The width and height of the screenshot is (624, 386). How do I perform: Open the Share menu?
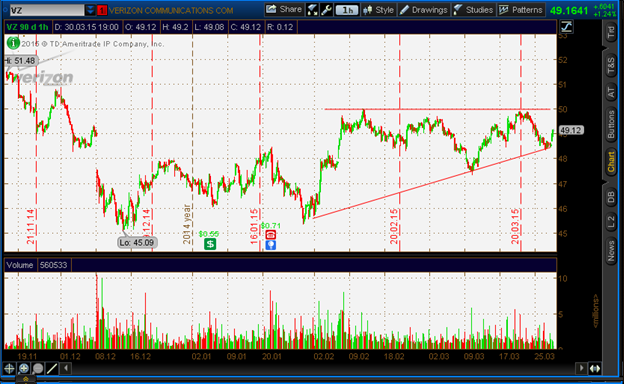(284, 10)
